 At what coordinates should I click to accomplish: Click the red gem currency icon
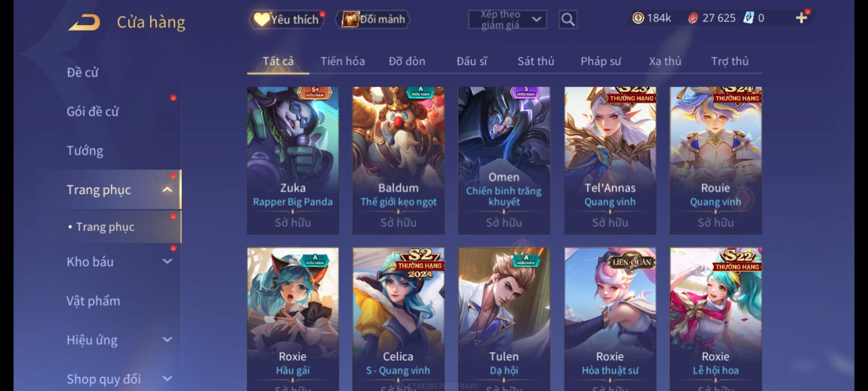click(x=693, y=18)
